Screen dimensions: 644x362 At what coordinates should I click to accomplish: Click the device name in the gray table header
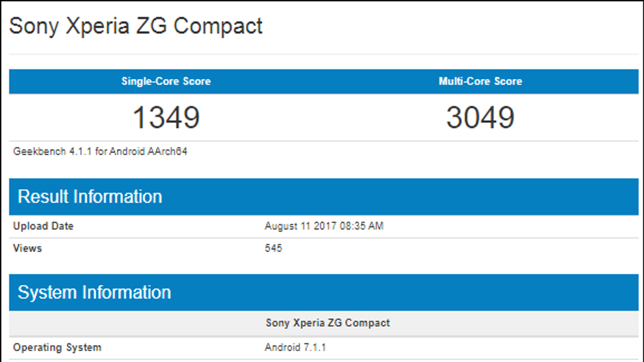click(x=328, y=323)
